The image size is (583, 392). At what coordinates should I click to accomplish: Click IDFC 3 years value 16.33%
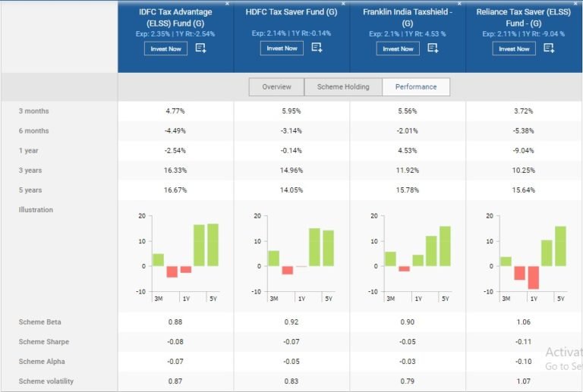(x=175, y=171)
